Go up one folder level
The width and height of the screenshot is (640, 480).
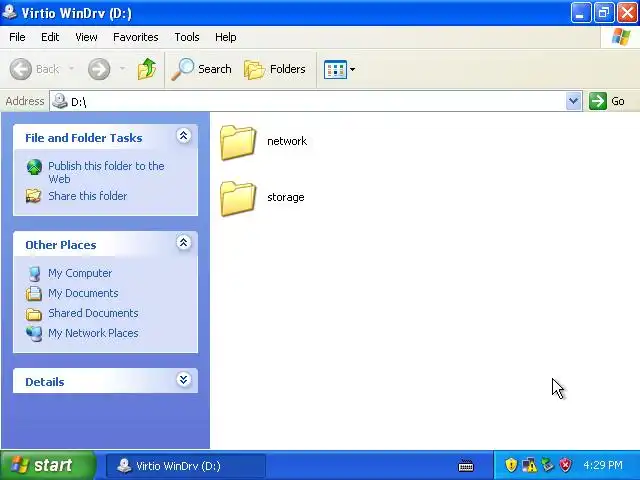point(147,69)
